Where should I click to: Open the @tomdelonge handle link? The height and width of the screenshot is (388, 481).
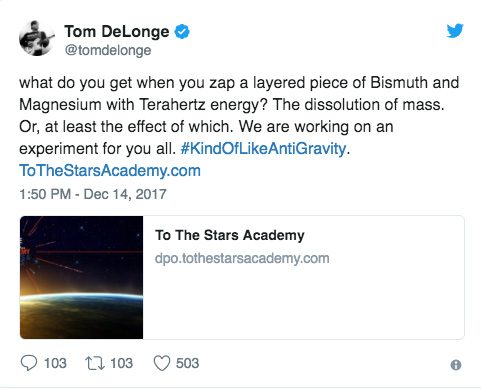108,50
